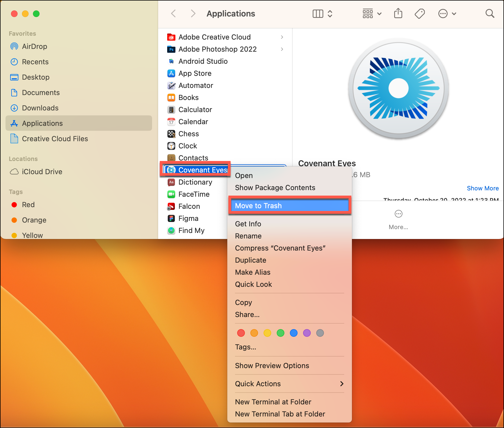Select Adobe Creative Cloud folder
504x428 pixels.
pos(225,37)
